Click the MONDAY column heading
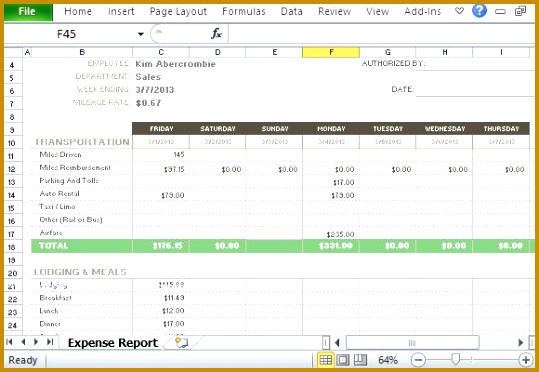 tap(331, 129)
